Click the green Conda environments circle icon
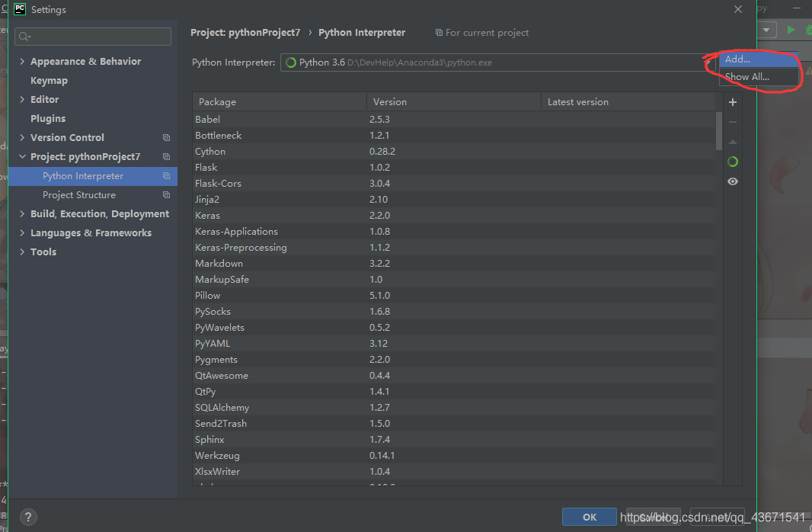 (x=732, y=162)
